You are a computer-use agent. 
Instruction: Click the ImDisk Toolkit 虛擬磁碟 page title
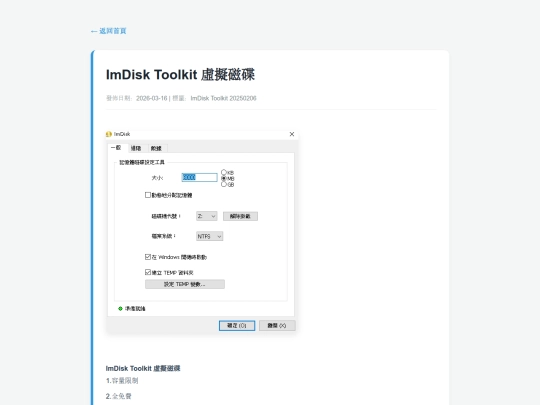[180, 75]
